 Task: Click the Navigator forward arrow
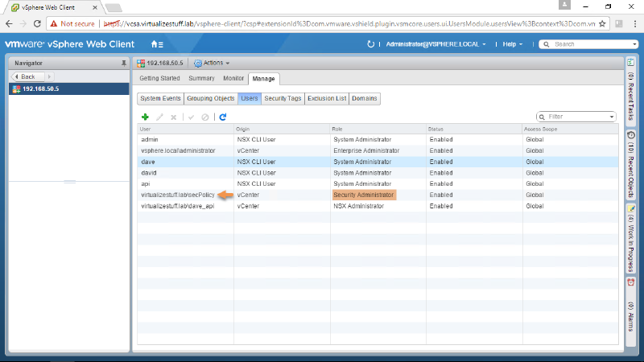49,76
